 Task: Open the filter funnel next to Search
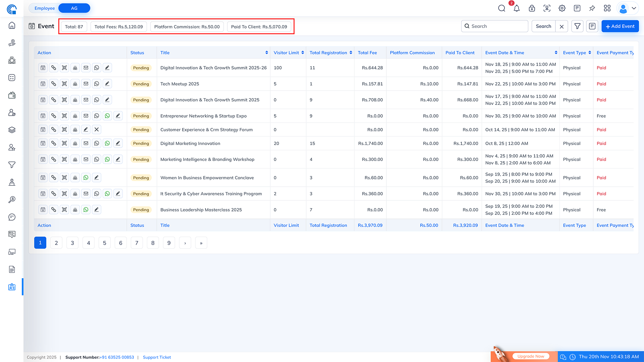[x=577, y=26]
